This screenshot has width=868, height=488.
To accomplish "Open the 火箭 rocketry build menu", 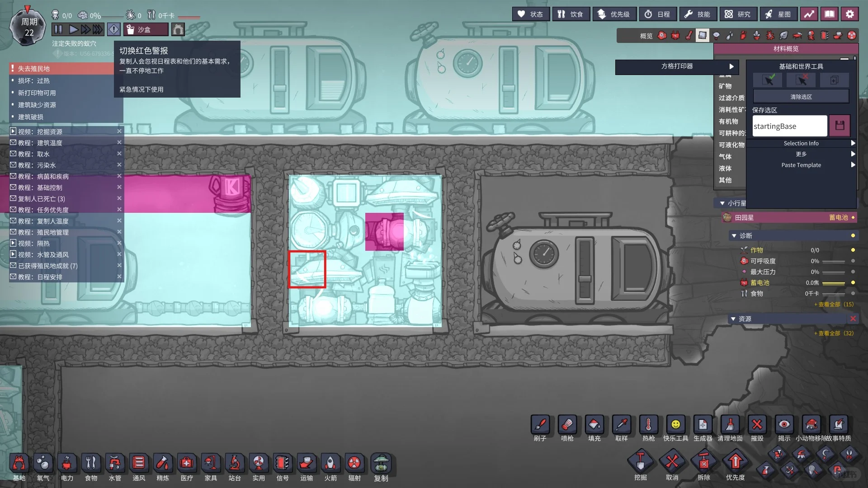I will point(330,464).
